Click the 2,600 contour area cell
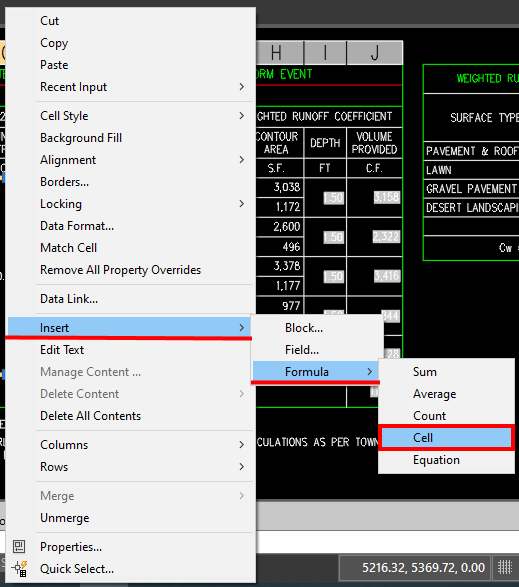This screenshot has width=519, height=587. click(280, 227)
